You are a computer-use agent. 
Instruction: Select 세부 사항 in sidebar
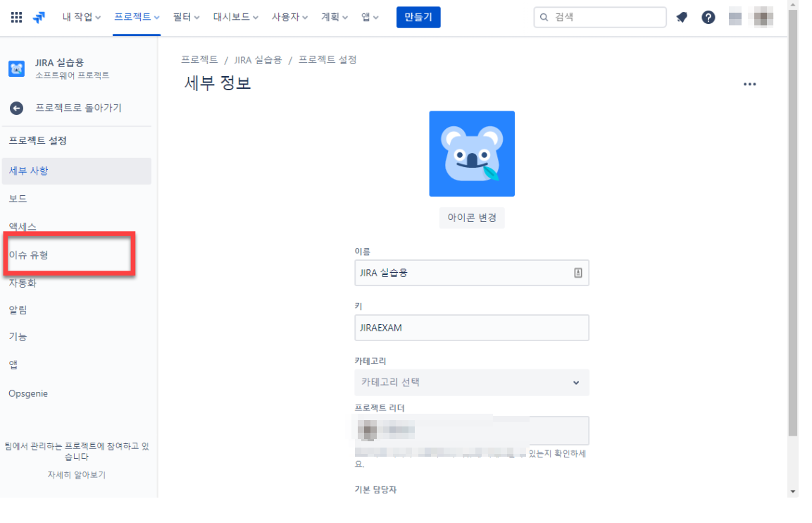(x=77, y=171)
